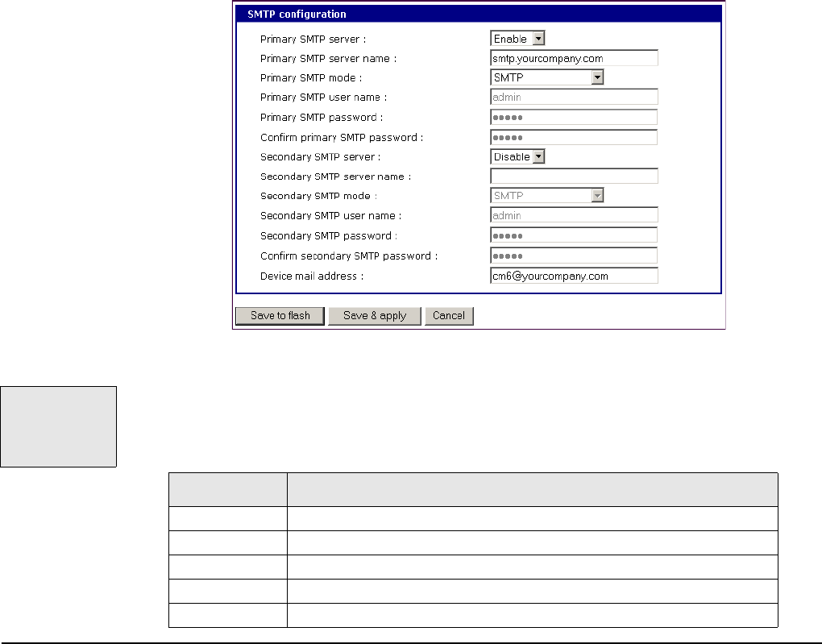
Task: Cancel the SMTP configuration changes
Action: (x=449, y=316)
